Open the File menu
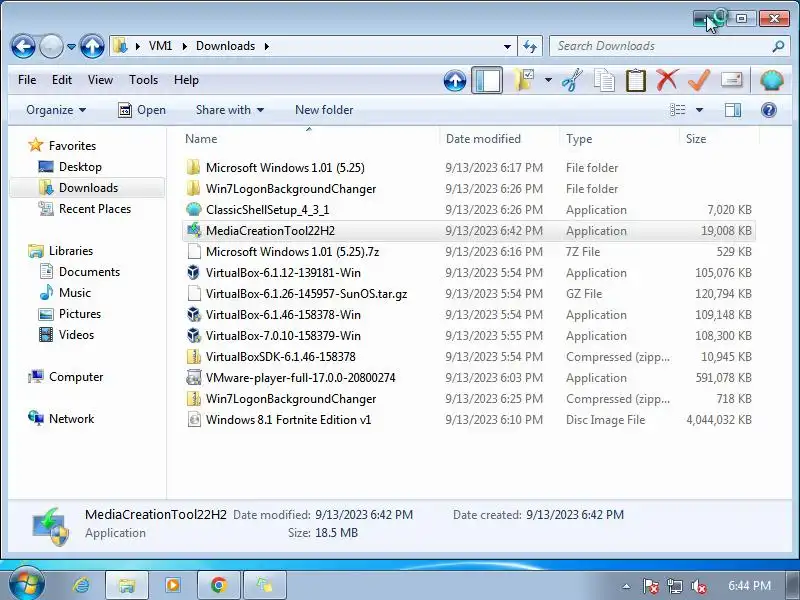The height and width of the screenshot is (600, 800). pos(27,80)
